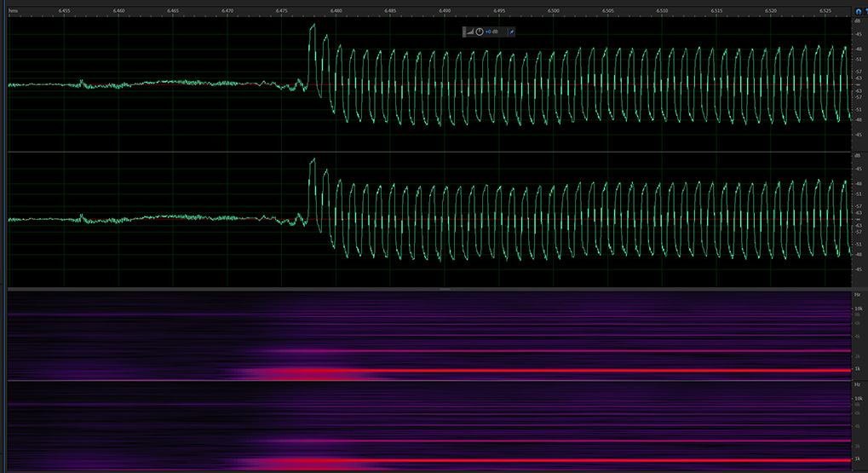Click the gain knob in the floating HUD

(x=480, y=32)
